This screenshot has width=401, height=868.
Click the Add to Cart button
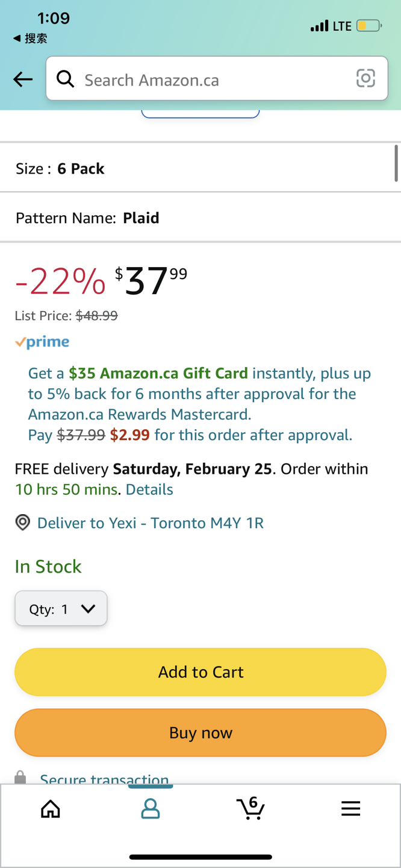click(200, 672)
